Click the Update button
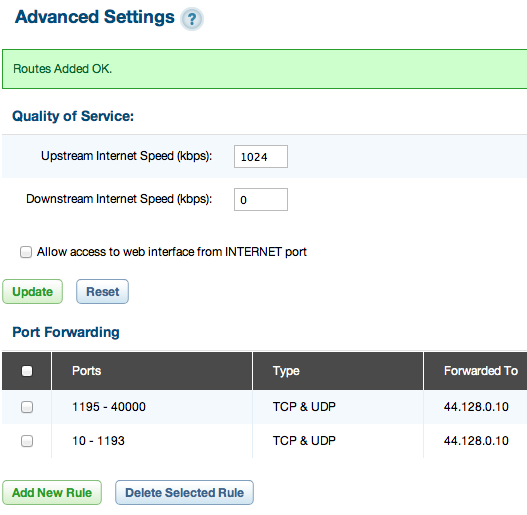Viewport: 527px width, 515px height. [33, 291]
